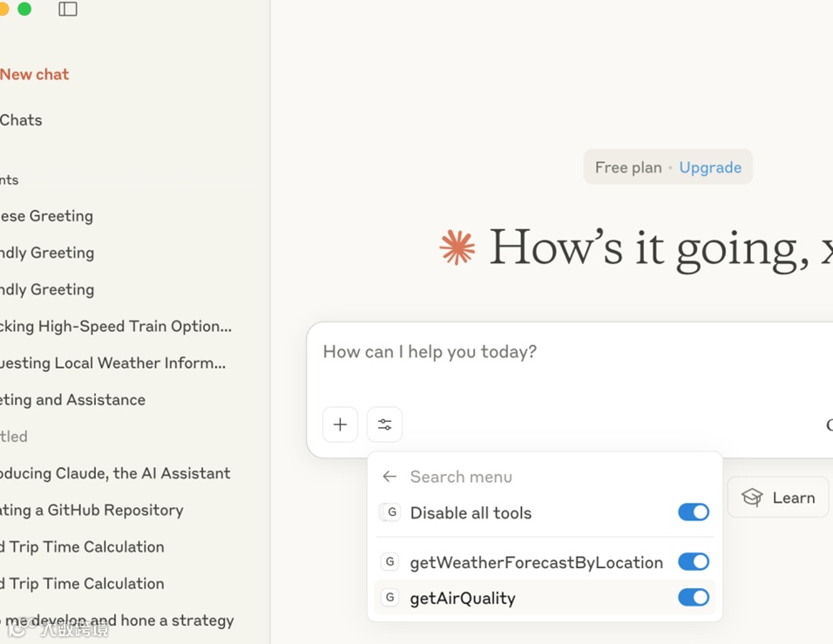Open first Trip Time Calculation chat
The width and height of the screenshot is (833, 644).
coord(83,546)
